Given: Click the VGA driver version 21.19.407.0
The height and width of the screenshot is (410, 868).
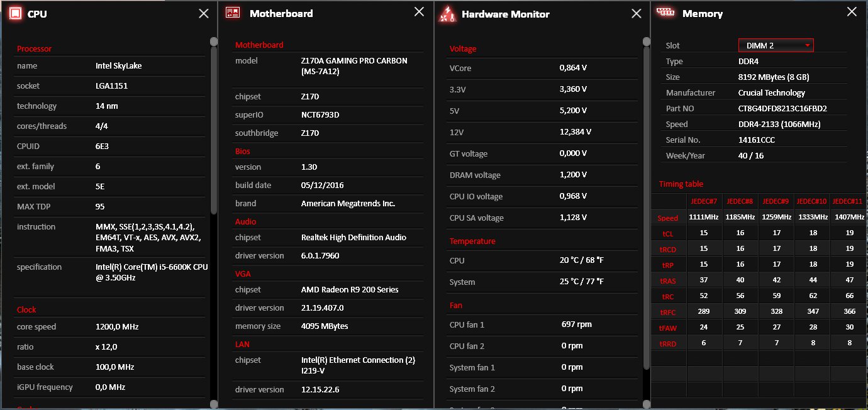Looking at the screenshot, I should (324, 308).
